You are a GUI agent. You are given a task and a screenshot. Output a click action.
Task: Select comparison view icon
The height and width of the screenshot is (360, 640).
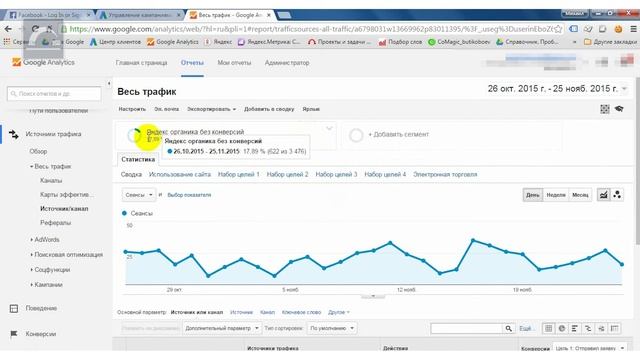coord(588,328)
